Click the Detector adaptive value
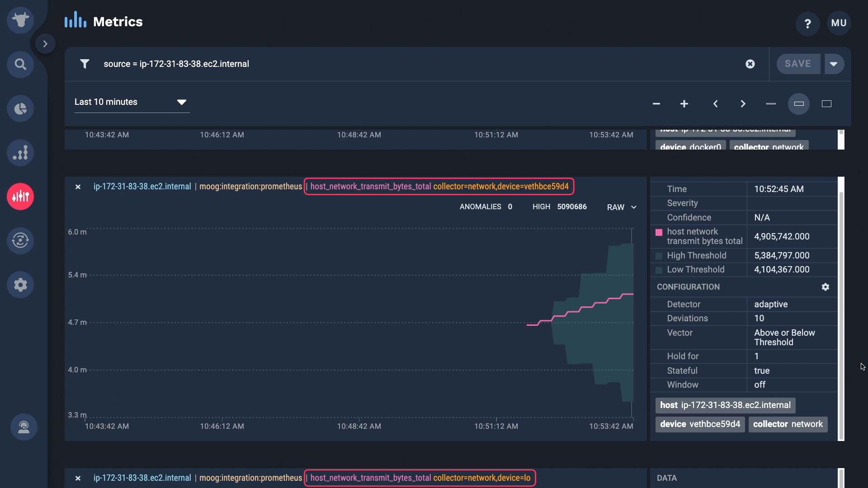This screenshot has height=488, width=868. coord(771,304)
